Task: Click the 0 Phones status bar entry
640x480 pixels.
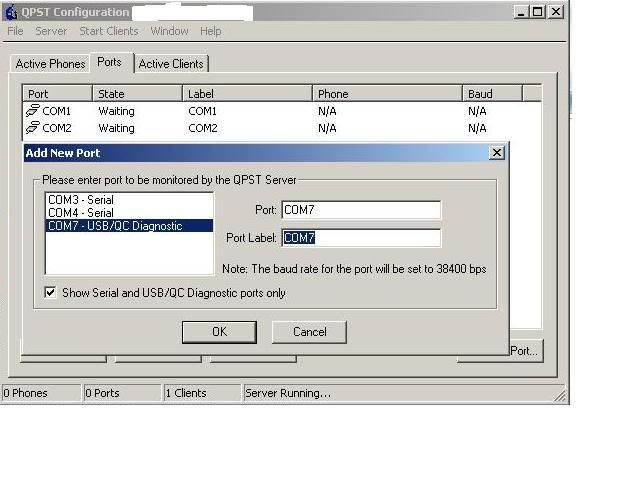Action: (x=41, y=393)
